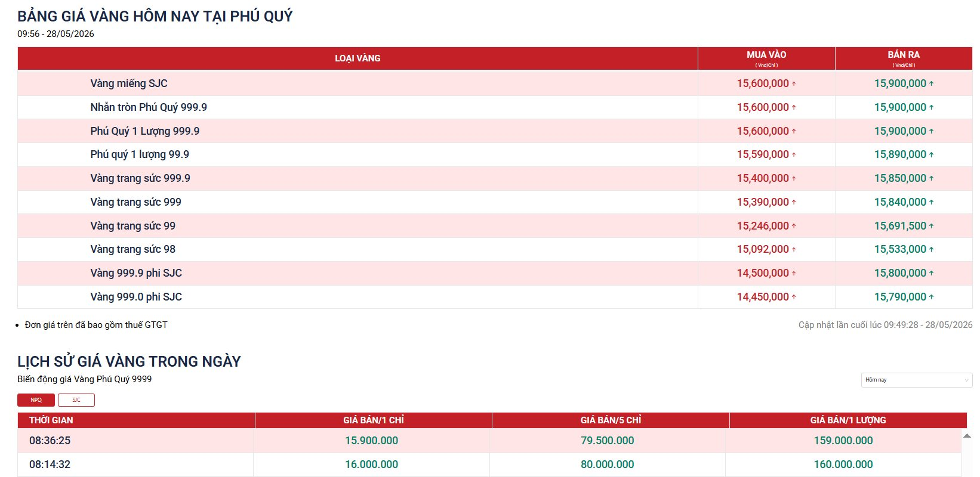Click the 80.000.000 five-chỉ value
Image resolution: width=980 pixels, height=477 pixels.
point(608,464)
